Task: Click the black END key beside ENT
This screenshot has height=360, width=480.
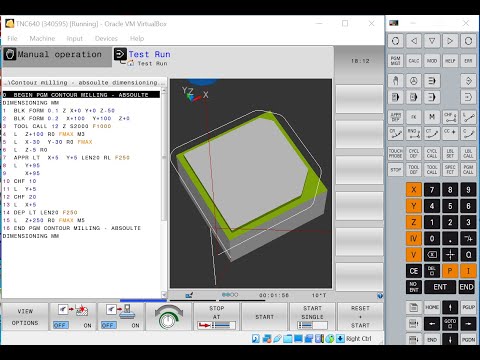Action: [x=467, y=287]
